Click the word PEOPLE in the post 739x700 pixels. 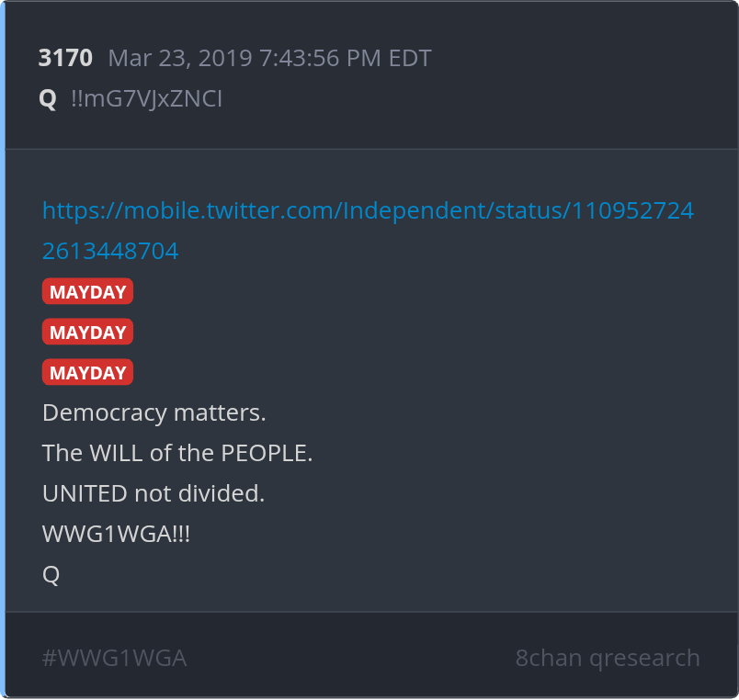coord(267,453)
